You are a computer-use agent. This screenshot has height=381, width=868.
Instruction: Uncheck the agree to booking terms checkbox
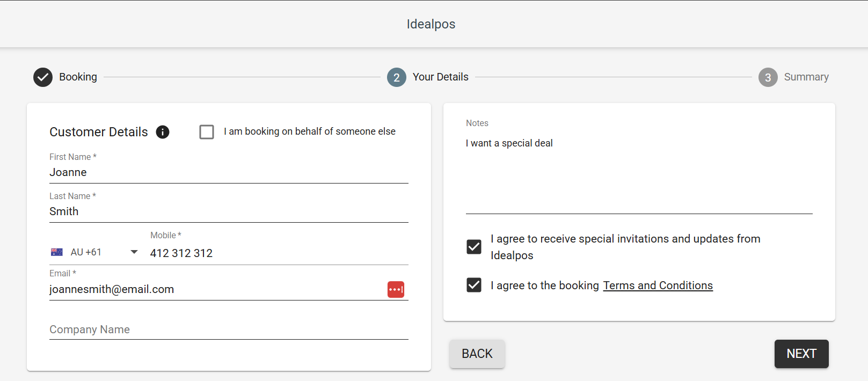click(x=474, y=285)
